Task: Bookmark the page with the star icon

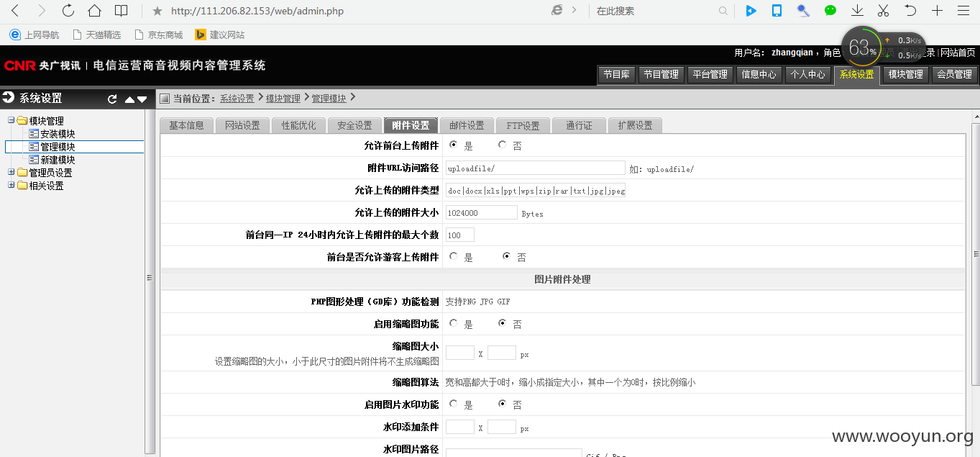Action: 157,11
